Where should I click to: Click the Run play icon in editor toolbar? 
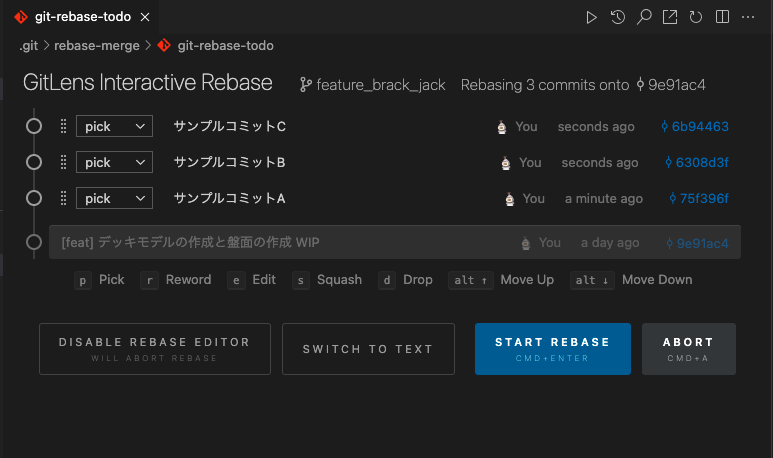tap(591, 17)
